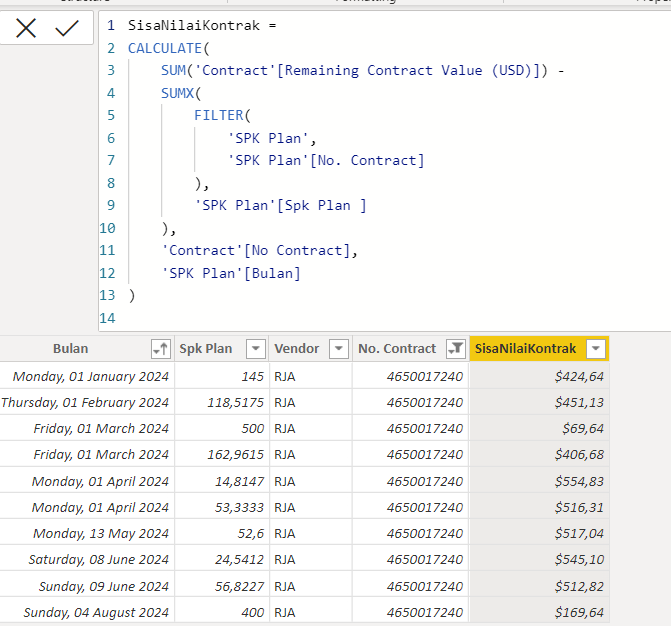Open the Spk Plan column dropdown arrow
The height and width of the screenshot is (626, 671).
tap(256, 349)
